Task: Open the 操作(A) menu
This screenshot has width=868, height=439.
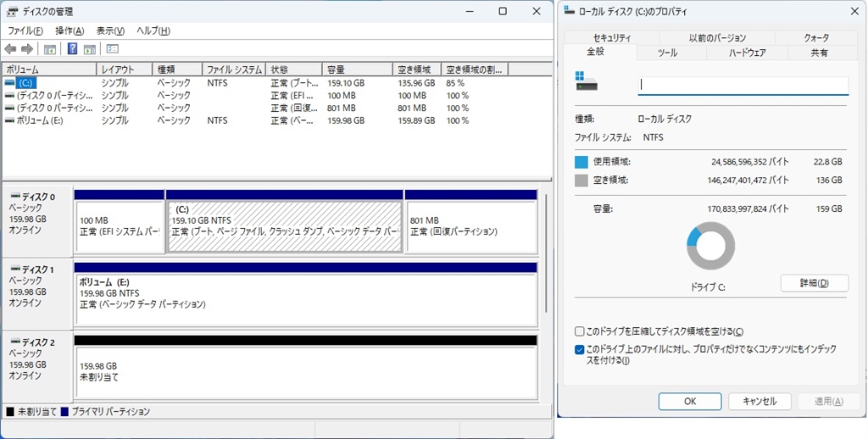Action: pos(70,31)
